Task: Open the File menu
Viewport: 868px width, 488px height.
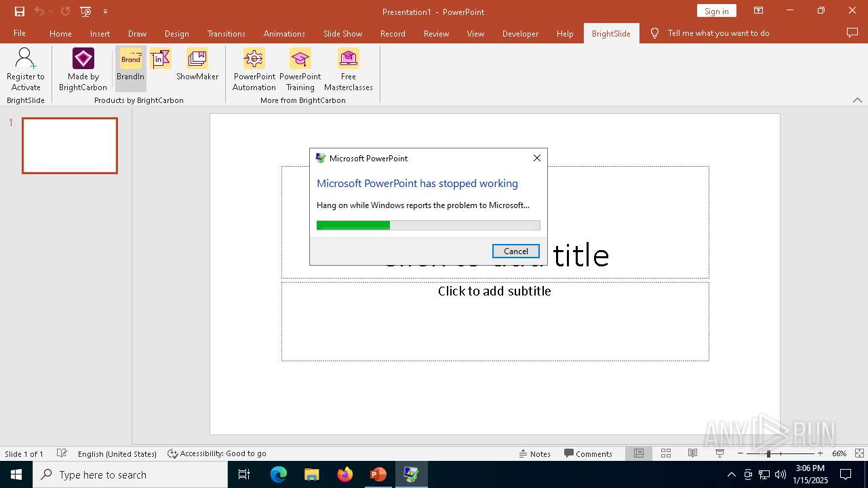Action: [x=20, y=33]
